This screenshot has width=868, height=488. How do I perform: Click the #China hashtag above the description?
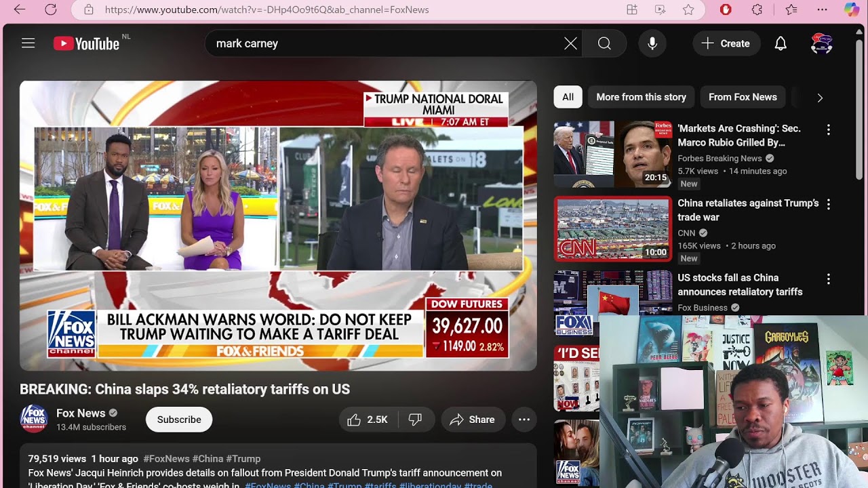point(208,459)
